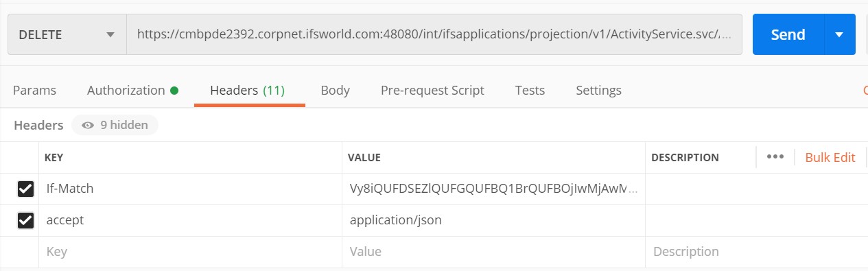Image resolution: width=868 pixels, height=271 pixels.
Task: Switch to the Params tab
Action: click(x=34, y=90)
